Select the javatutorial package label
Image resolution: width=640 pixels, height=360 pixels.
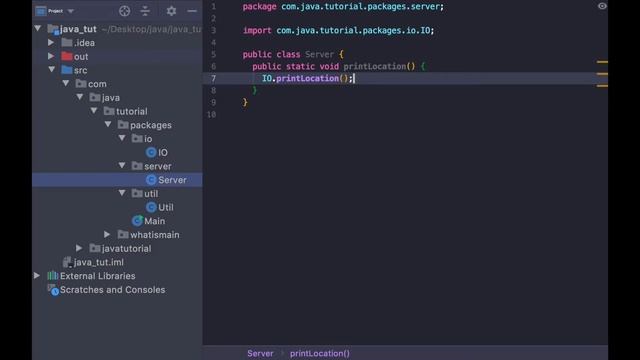[x=127, y=249]
